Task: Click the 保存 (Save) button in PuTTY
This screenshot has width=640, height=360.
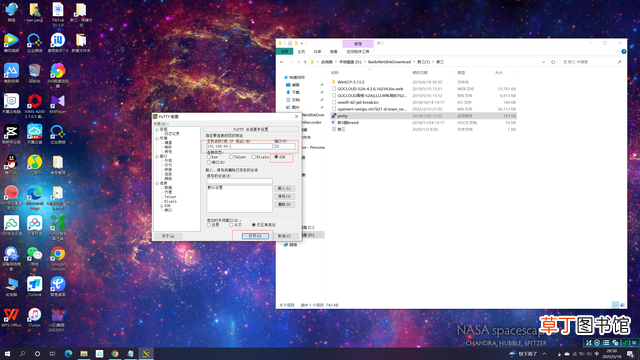Action: 284,196
